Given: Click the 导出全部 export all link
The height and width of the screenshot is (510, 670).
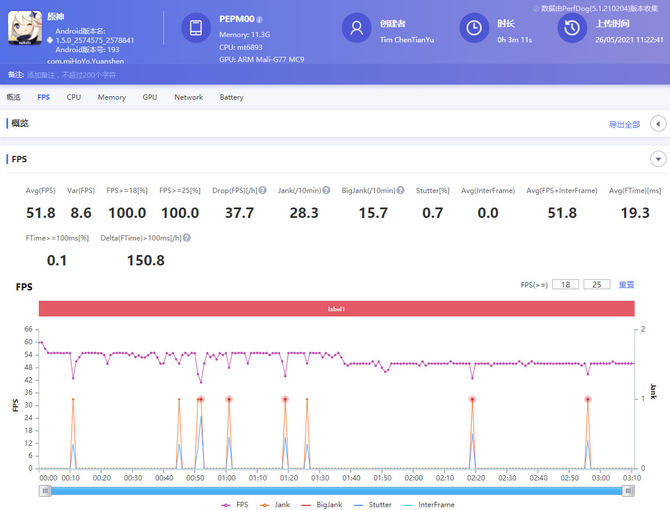Looking at the screenshot, I should pos(624,124).
